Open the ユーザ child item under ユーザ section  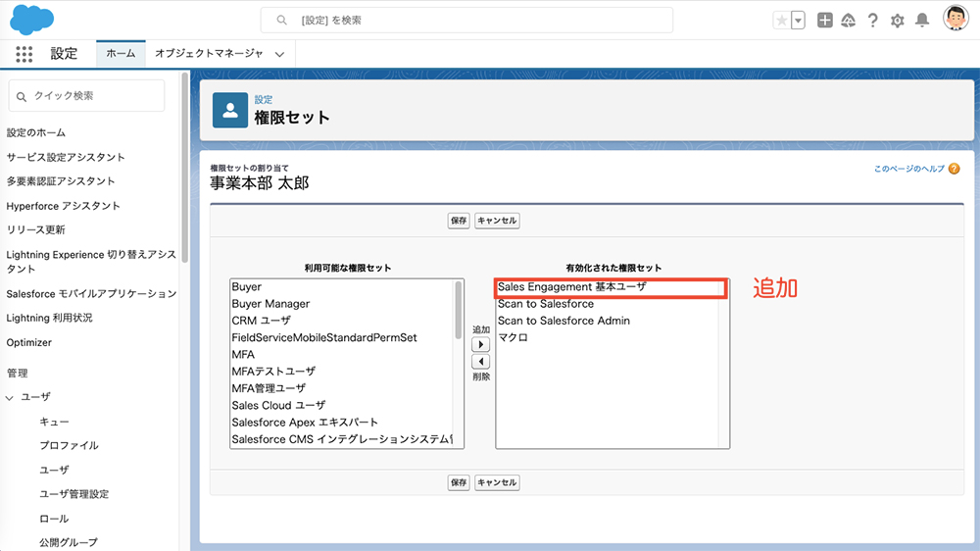point(54,471)
